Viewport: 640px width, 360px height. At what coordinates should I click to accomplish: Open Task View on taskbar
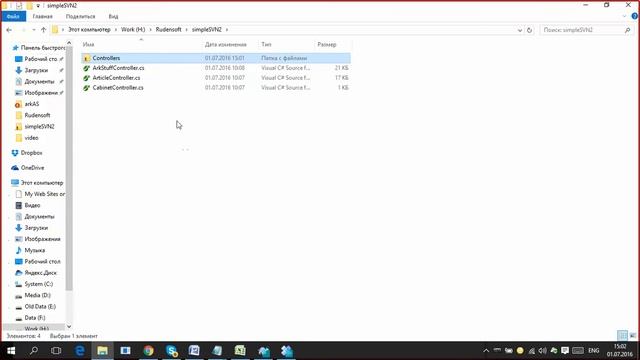tap(56, 351)
